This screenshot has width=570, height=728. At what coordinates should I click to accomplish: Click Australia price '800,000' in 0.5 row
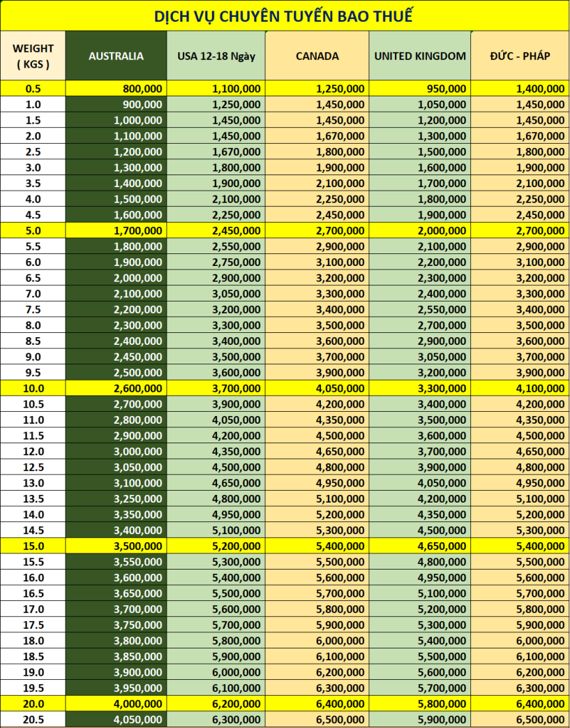click(116, 88)
